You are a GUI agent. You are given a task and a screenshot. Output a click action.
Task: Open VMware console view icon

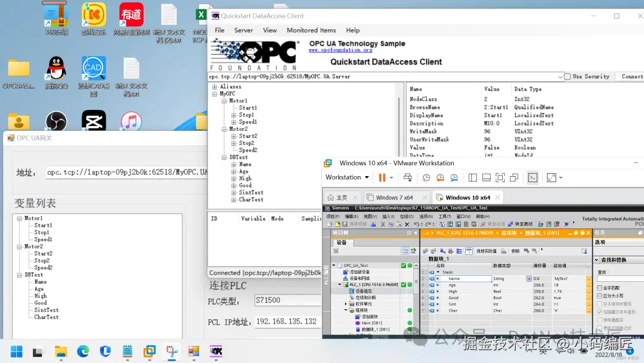(x=532, y=177)
